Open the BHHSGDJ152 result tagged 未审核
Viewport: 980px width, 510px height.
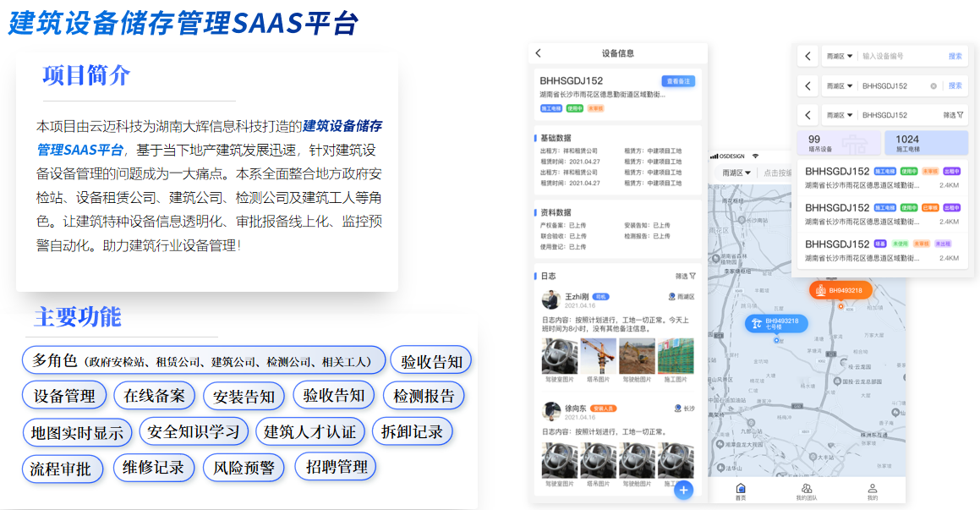(x=882, y=178)
